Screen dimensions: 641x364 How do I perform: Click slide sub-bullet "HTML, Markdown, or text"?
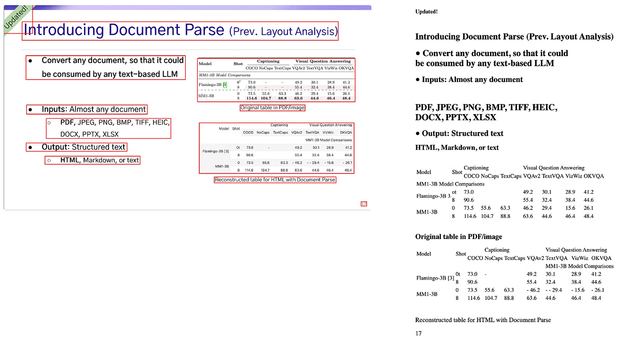100,160
